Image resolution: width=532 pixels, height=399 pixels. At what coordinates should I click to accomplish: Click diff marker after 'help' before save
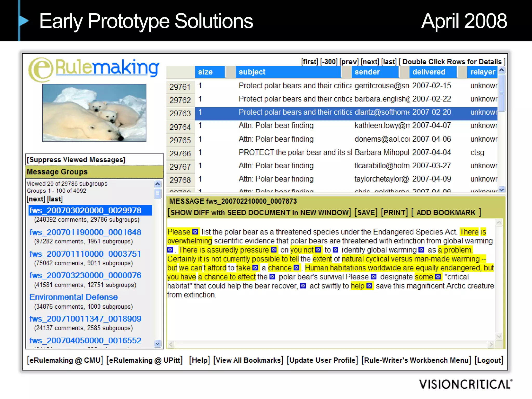click(369, 286)
